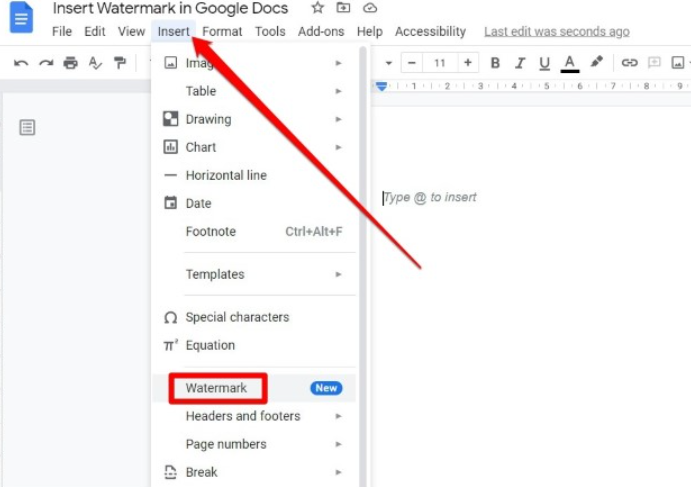
Task: Open the Tools menu
Action: tap(270, 31)
